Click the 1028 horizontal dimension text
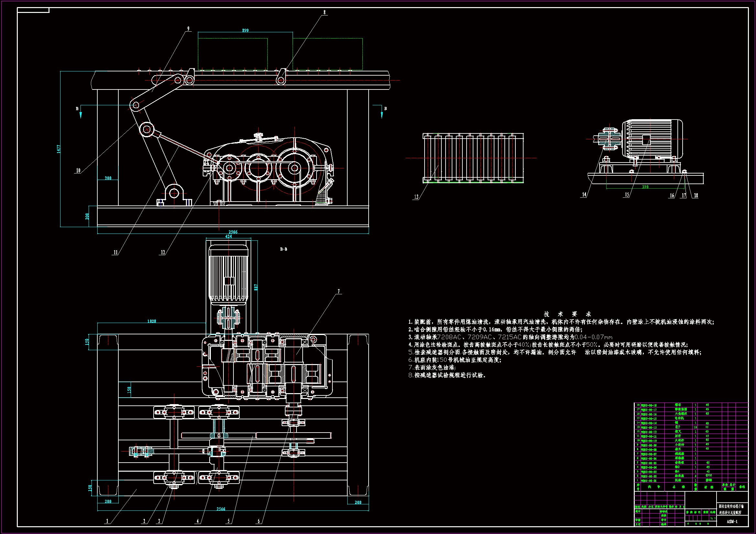Viewport: 756px width, 534px height. [152, 321]
